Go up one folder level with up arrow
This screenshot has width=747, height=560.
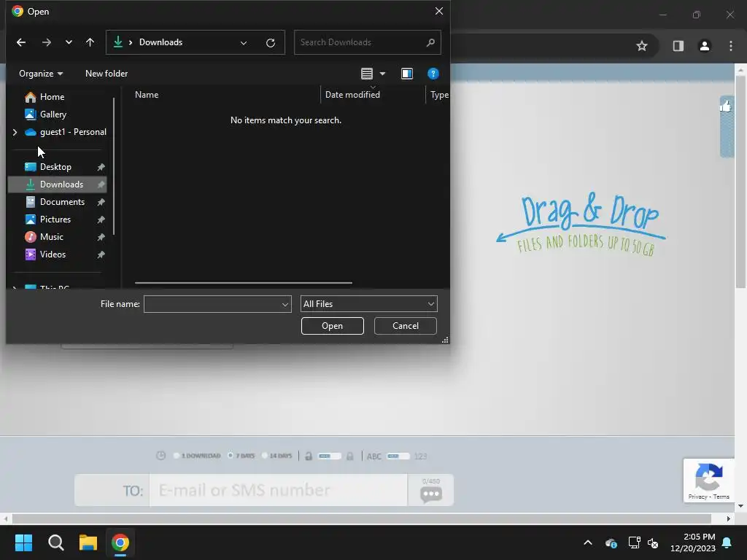click(90, 42)
